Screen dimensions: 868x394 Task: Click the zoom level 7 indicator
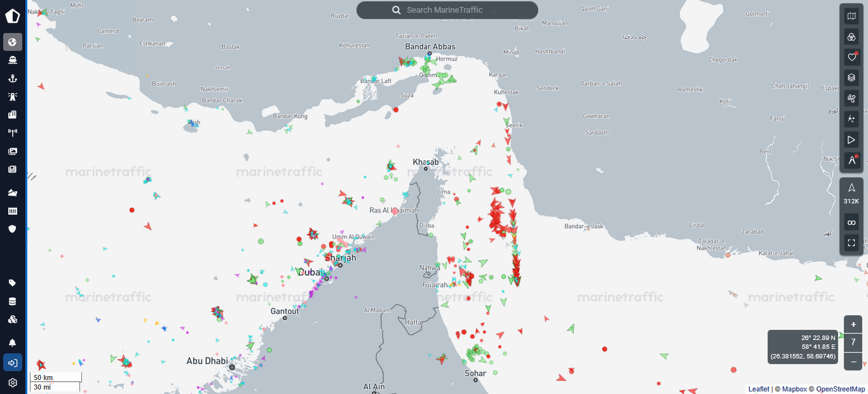(x=853, y=342)
